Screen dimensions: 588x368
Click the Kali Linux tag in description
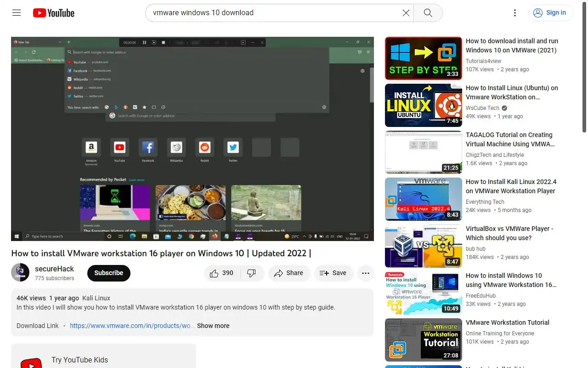coord(96,298)
